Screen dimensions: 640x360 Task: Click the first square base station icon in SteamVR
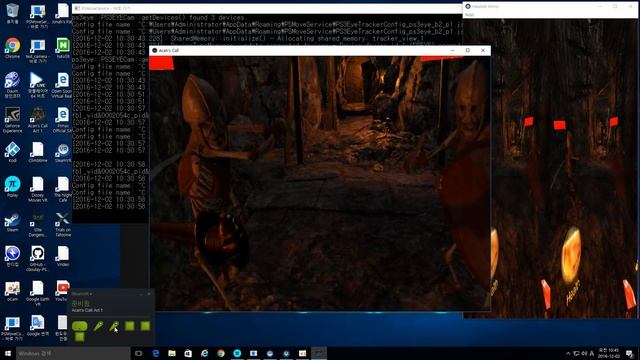point(130,326)
